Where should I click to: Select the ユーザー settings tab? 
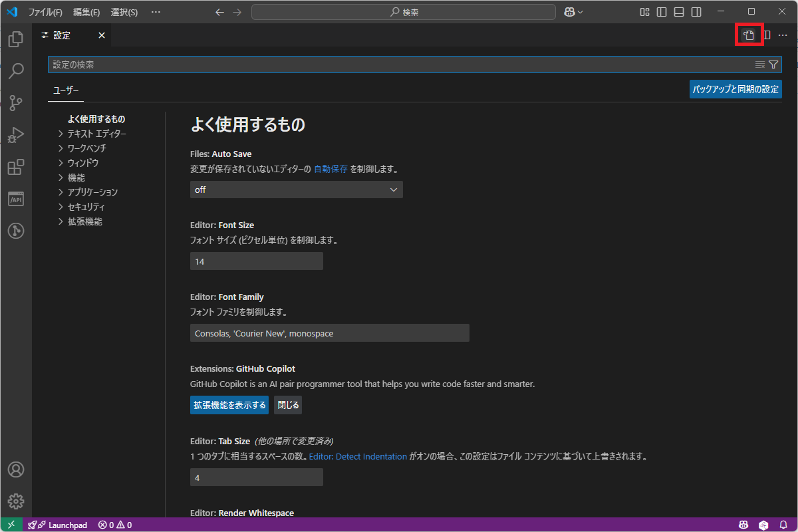pyautogui.click(x=65, y=90)
